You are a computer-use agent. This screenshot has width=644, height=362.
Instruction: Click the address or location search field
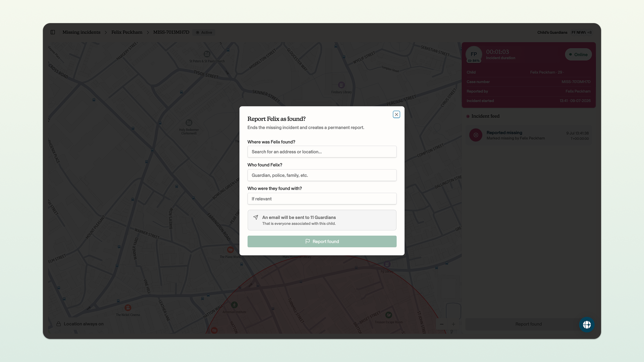(x=322, y=152)
